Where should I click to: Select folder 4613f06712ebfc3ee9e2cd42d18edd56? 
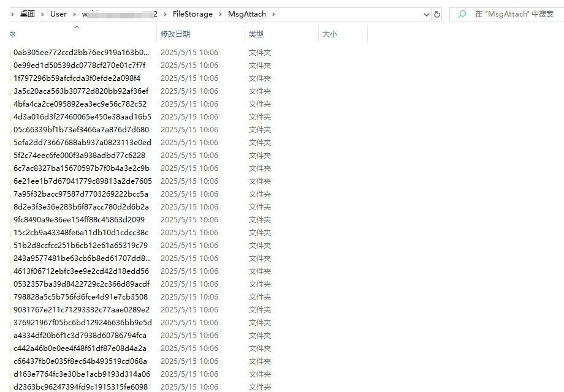click(x=82, y=271)
